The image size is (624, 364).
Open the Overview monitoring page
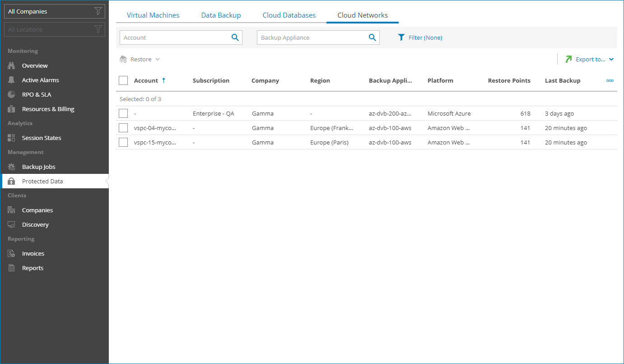click(34, 65)
